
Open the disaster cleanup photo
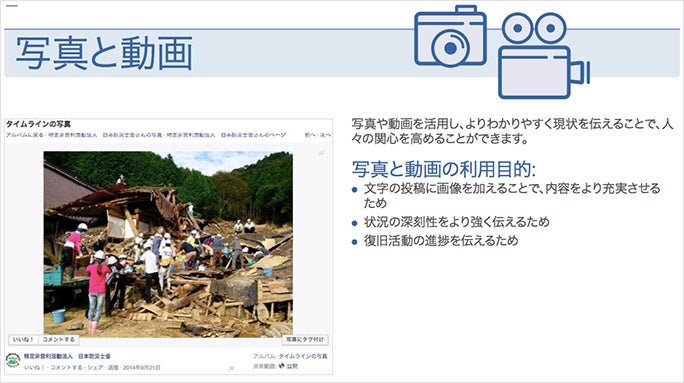(168, 244)
